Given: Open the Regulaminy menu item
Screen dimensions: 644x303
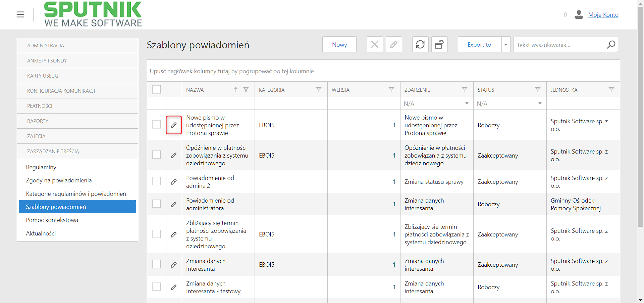Looking at the screenshot, I should point(41,167).
